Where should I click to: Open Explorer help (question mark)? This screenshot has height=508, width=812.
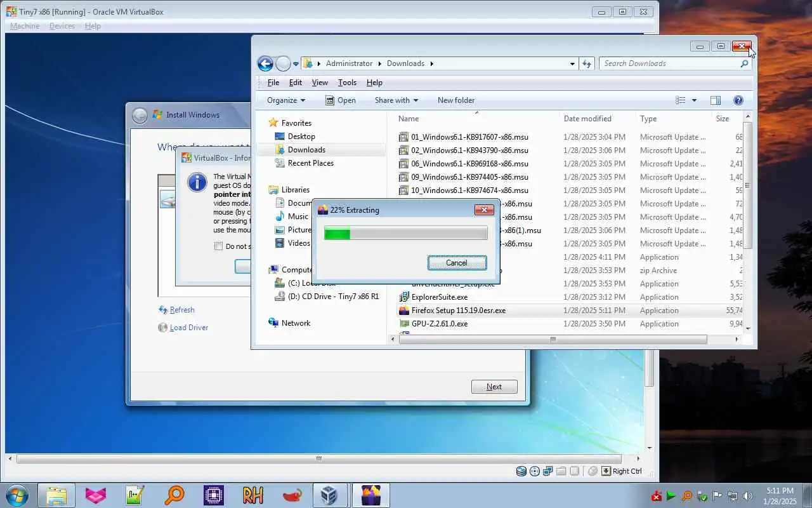(x=738, y=100)
